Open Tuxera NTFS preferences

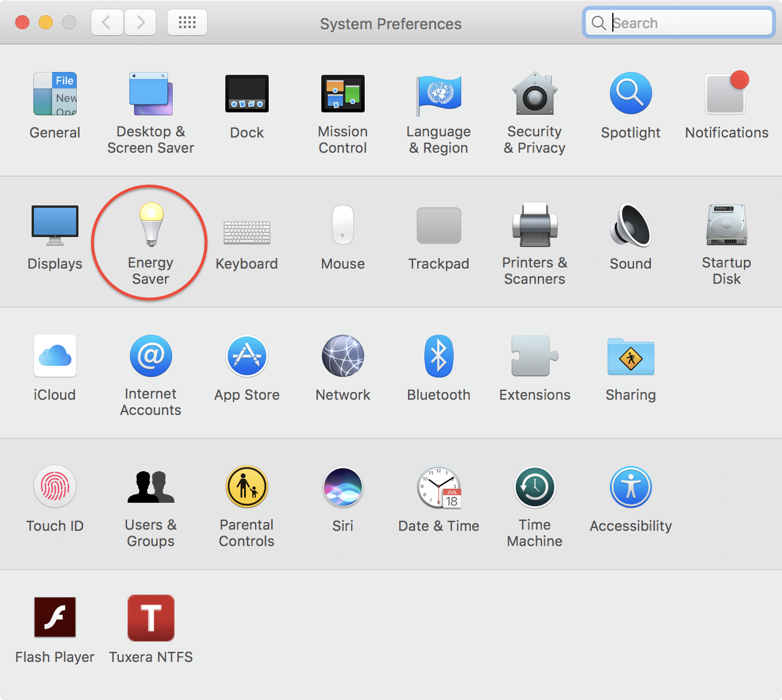(x=150, y=617)
